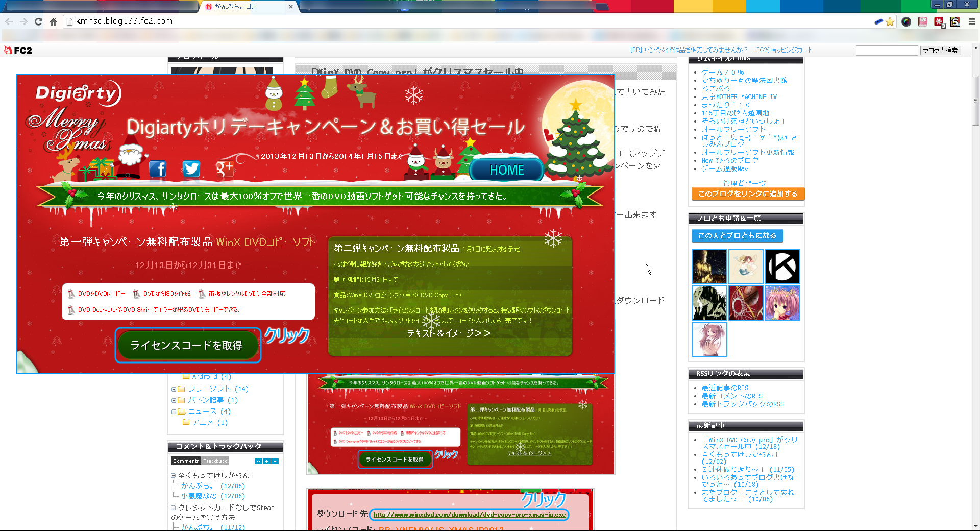Click the S mosaic extension icon

pos(955,21)
